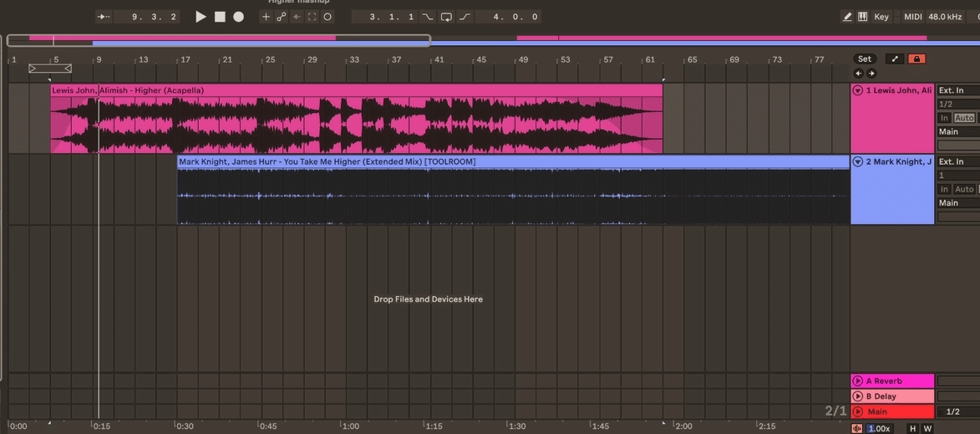Select the Higher (Acapella) clip title bar
Image resolution: width=980 pixels, height=434 pixels.
pyautogui.click(x=356, y=90)
